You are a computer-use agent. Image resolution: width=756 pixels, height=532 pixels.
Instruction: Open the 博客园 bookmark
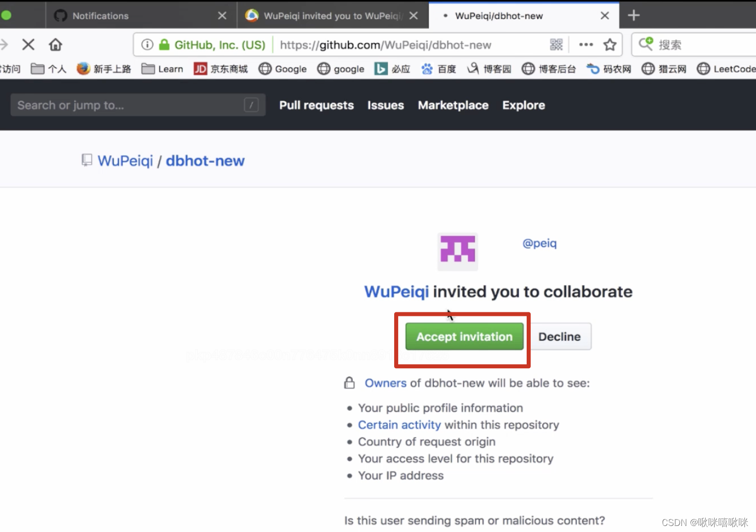click(x=489, y=69)
